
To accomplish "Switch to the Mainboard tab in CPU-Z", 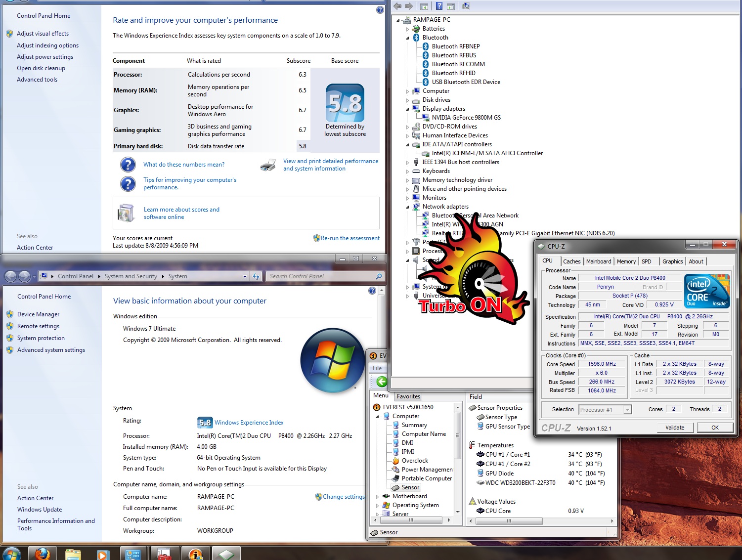I will [x=599, y=261].
